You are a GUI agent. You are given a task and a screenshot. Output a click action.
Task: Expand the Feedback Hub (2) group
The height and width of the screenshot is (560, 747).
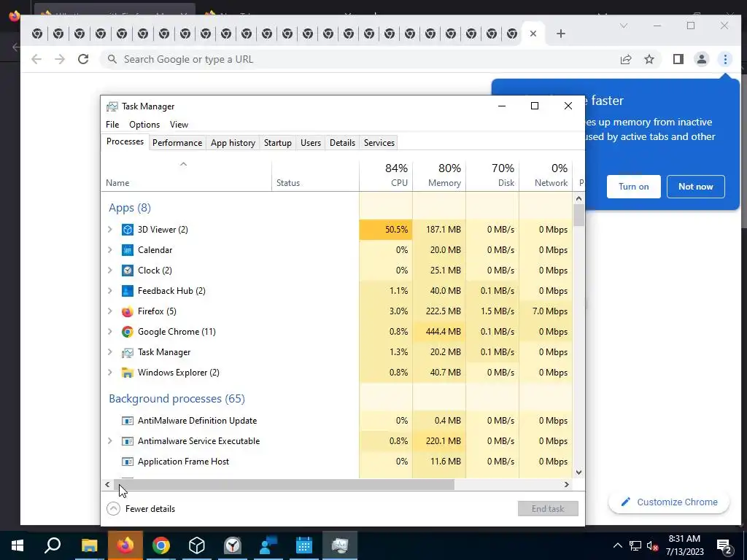point(110,291)
